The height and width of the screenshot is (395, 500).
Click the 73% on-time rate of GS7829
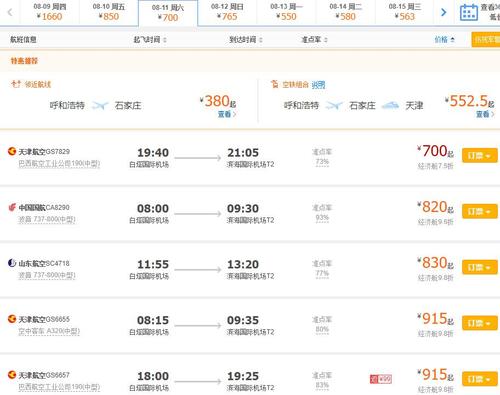coord(322,162)
